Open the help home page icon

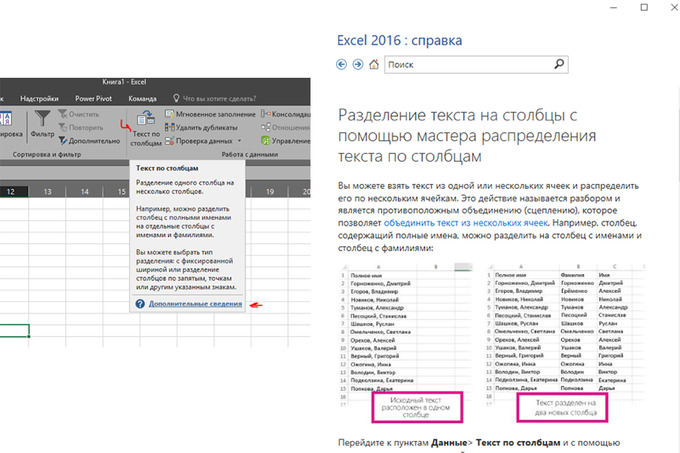click(x=374, y=64)
